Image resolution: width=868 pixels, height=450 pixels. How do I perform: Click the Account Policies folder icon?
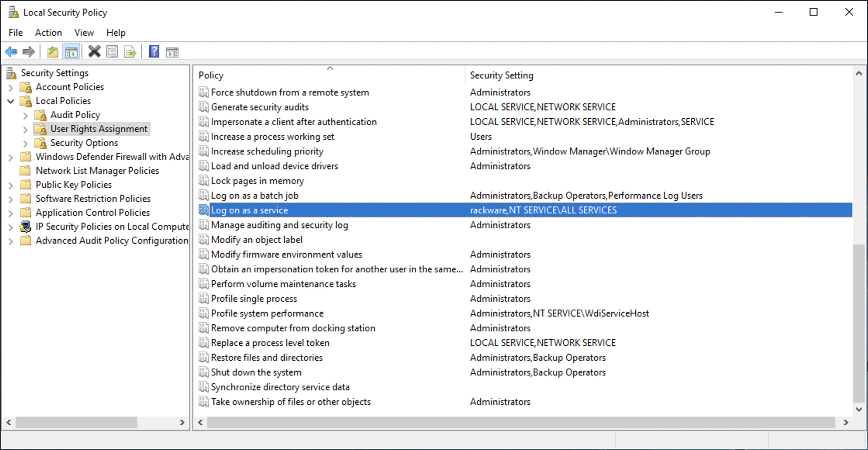point(26,87)
